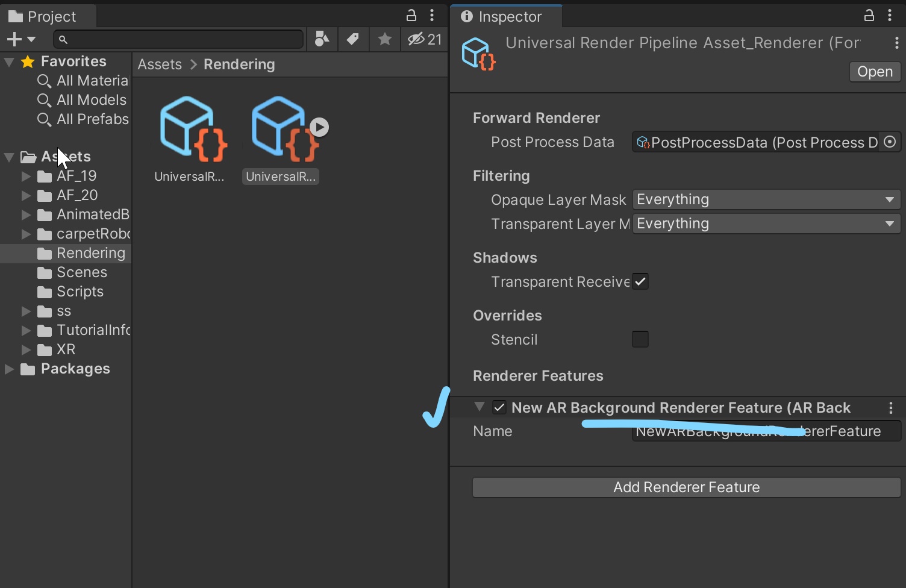
Task: Collapse the AR Background Renderer Feature foldout
Action: tap(480, 407)
